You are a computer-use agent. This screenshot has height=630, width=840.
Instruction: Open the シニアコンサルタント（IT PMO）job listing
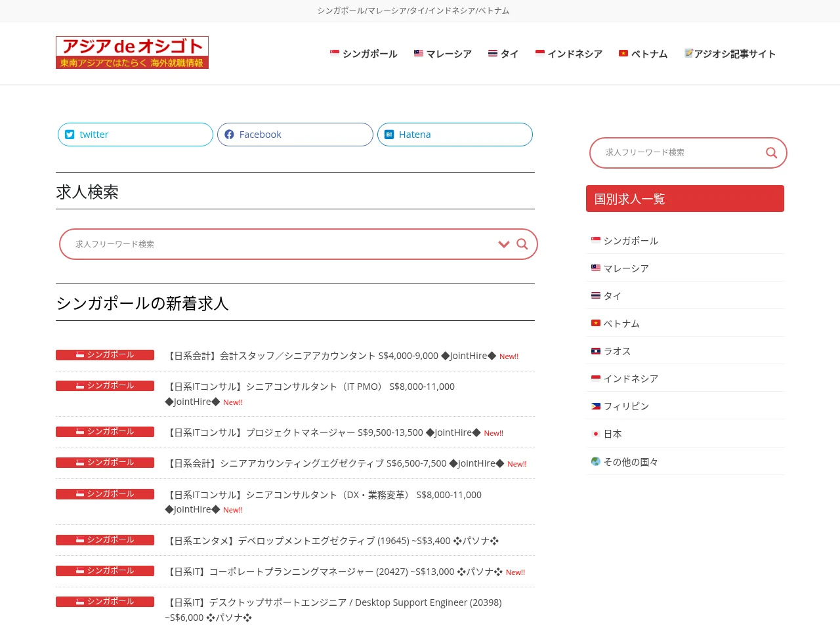[310, 394]
